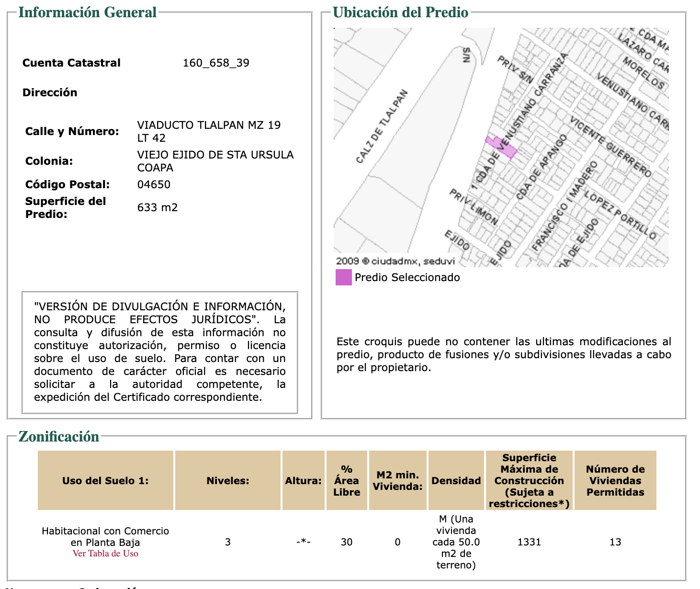
Task: Click the Área Libre value 30
Action: [347, 543]
